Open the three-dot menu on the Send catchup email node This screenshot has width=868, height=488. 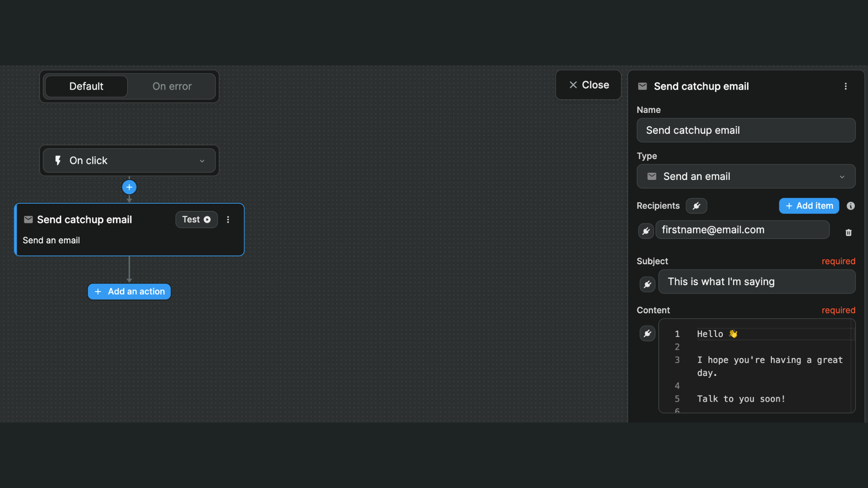[x=228, y=220]
